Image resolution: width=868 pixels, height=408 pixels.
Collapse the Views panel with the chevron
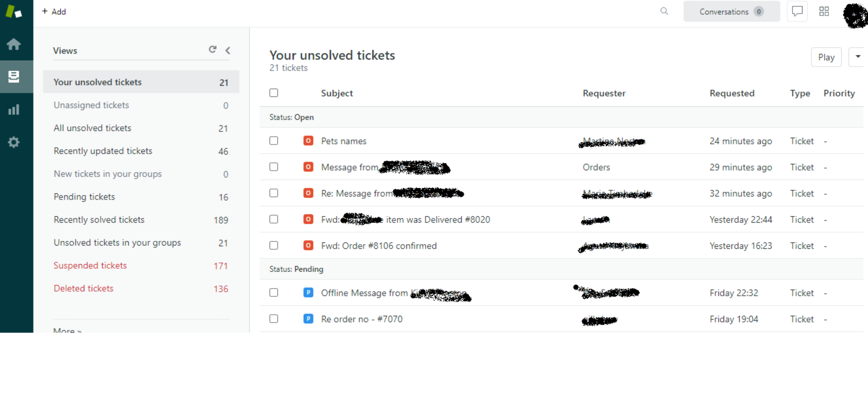(x=228, y=50)
